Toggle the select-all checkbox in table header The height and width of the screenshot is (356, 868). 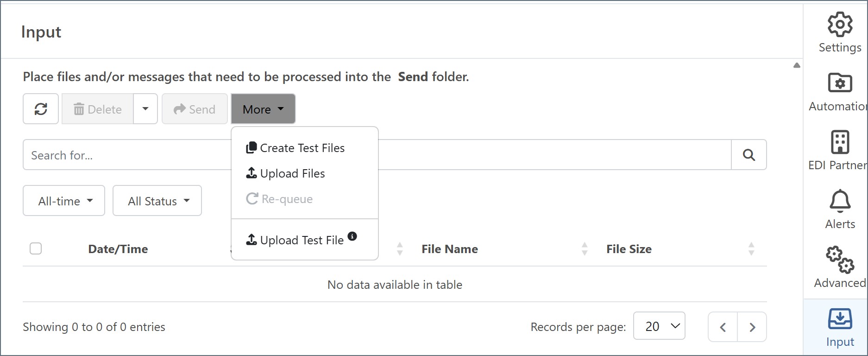(36, 249)
